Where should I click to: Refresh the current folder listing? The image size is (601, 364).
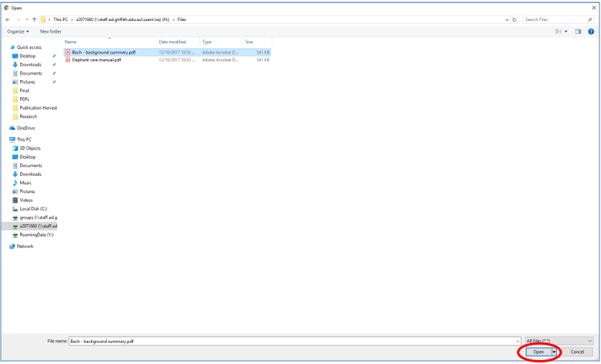(x=515, y=19)
